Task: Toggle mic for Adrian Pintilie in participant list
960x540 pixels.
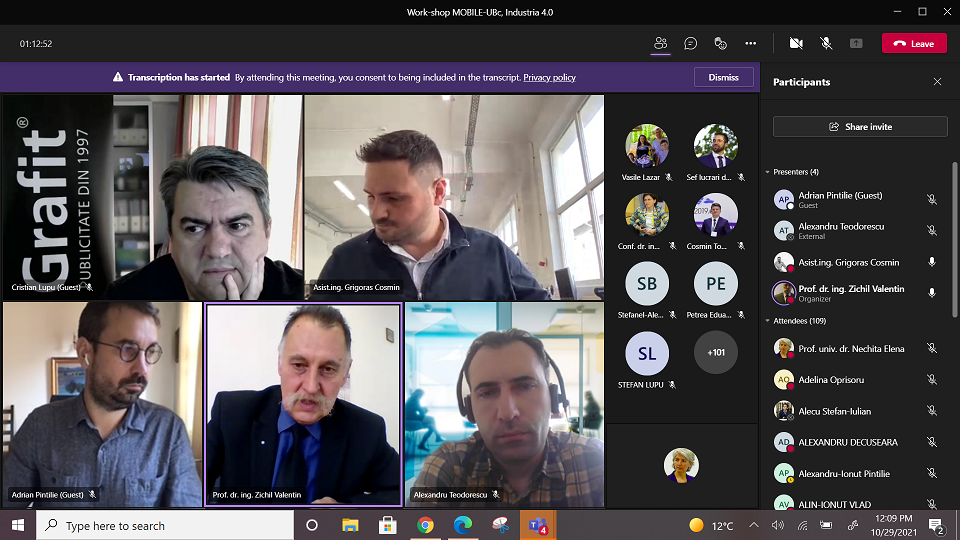Action: pos(931,200)
